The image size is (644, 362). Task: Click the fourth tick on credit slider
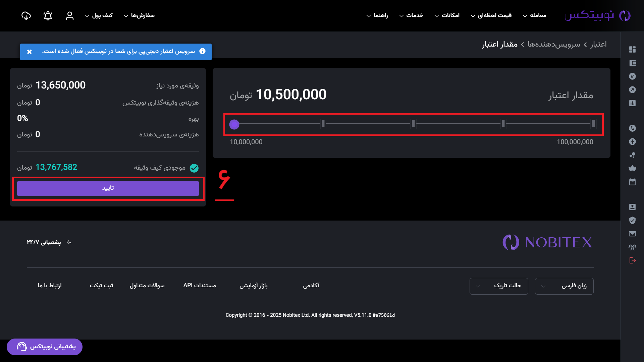pyautogui.click(x=503, y=124)
